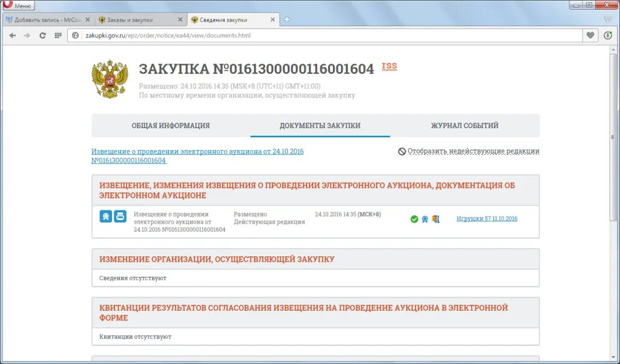Open the Общая информация section tab

tap(170, 125)
